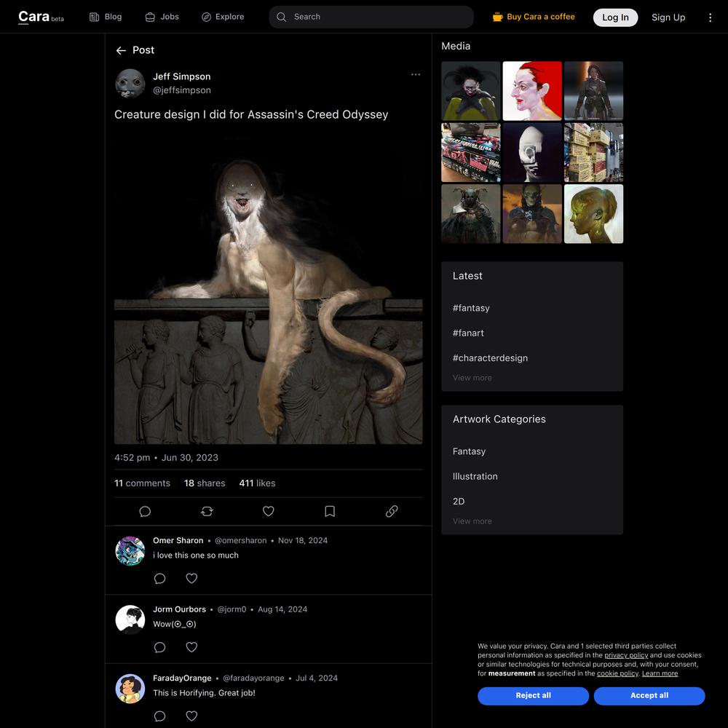Image resolution: width=728 pixels, height=728 pixels.
Task: Like FaradayOrange's comment
Action: click(191, 716)
